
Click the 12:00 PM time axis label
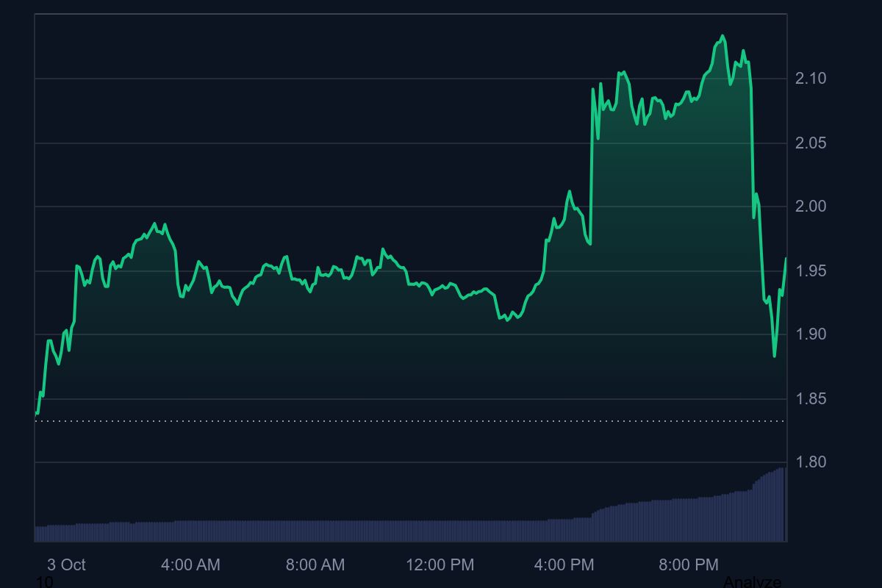pyautogui.click(x=440, y=566)
